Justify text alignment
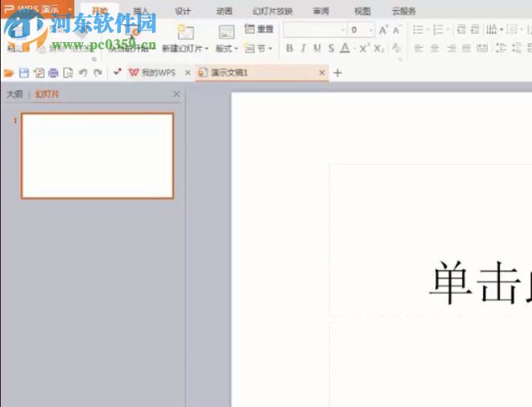 click(466, 48)
